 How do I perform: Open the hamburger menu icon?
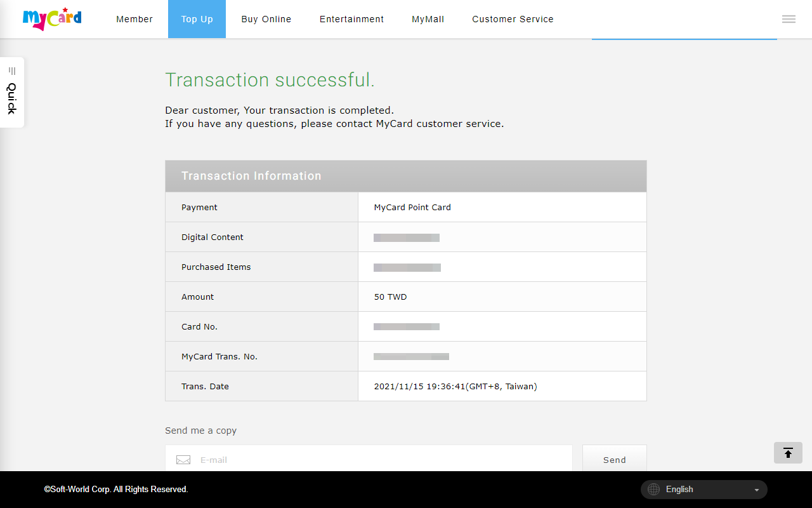(789, 19)
